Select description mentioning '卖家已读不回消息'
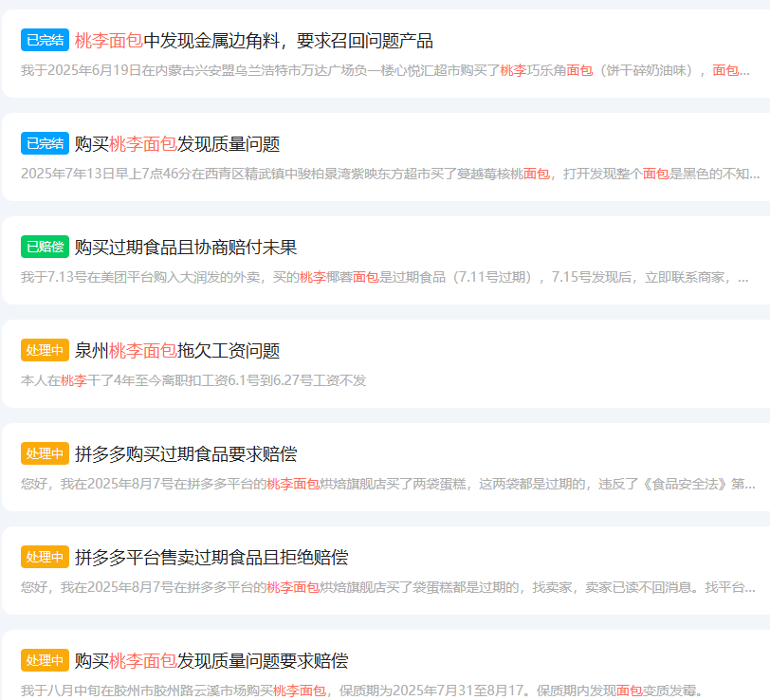This screenshot has height=700, width=770. click(x=388, y=587)
